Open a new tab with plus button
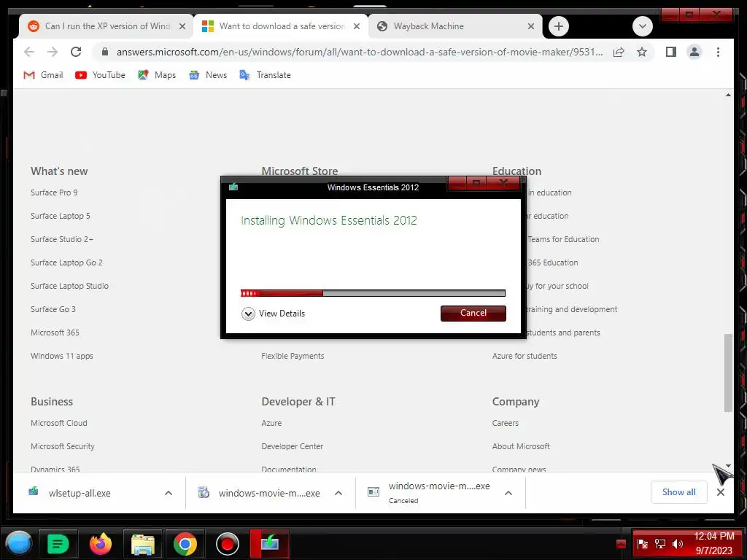The width and height of the screenshot is (747, 560). (558, 26)
